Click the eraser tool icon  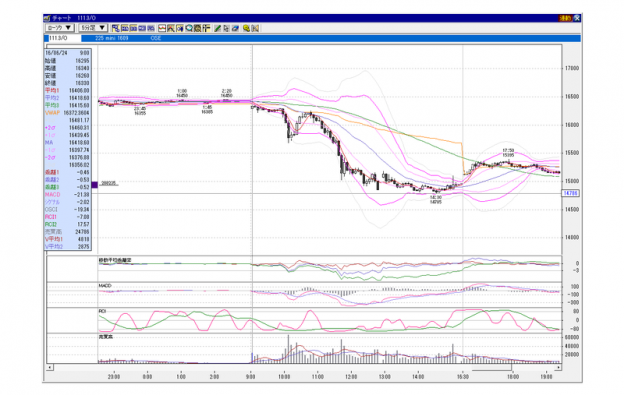[235, 28]
